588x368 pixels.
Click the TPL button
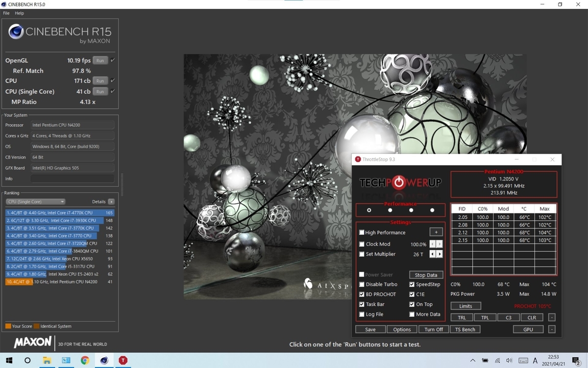485,317
